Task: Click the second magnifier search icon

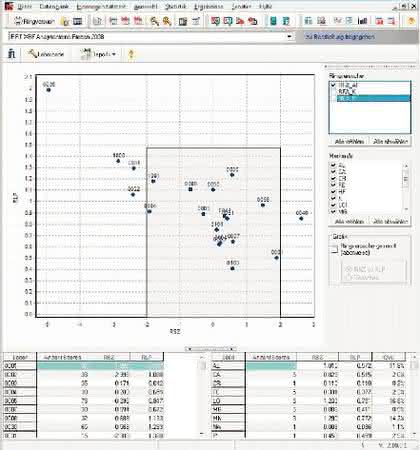Action: [x=167, y=21]
